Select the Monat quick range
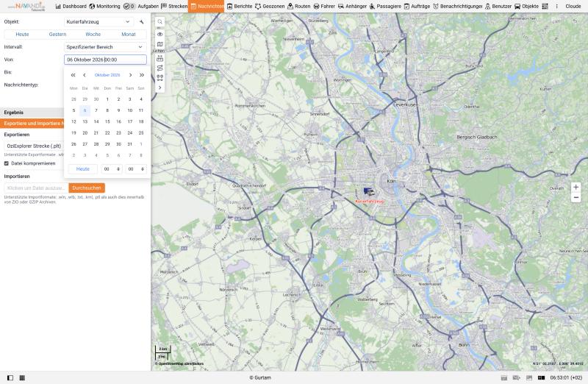The height and width of the screenshot is (384, 588). [128, 34]
